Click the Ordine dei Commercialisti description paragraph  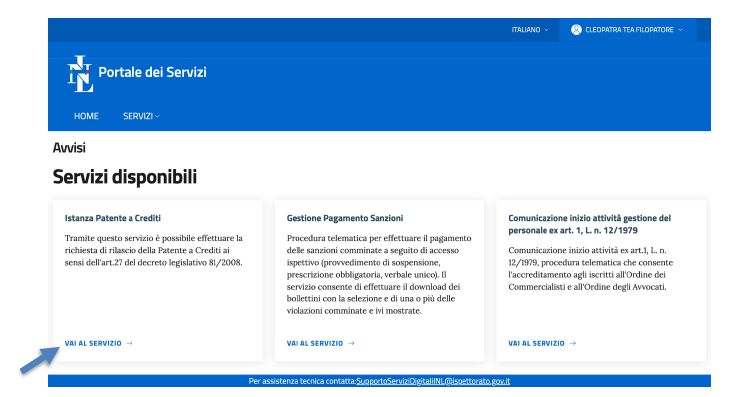click(591, 268)
